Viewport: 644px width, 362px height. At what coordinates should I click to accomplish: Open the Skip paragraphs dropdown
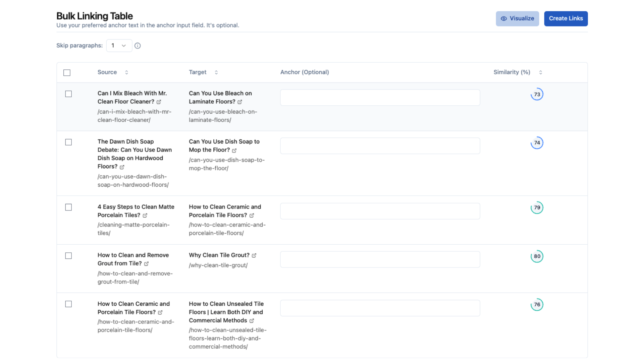(119, 46)
